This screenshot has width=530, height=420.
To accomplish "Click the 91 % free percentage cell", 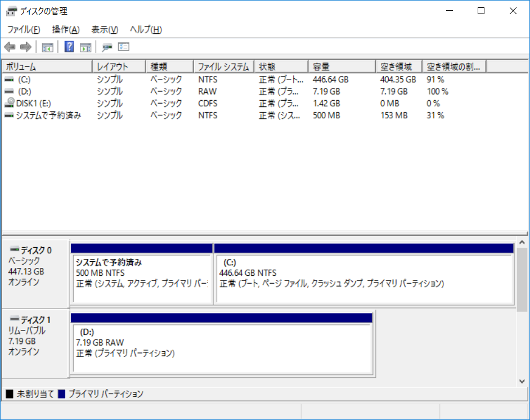I will point(435,79).
